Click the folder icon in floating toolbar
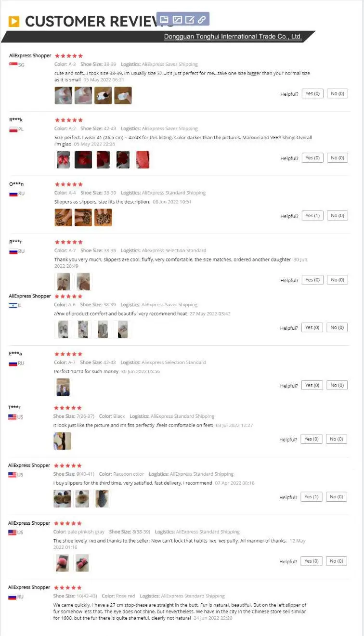The width and height of the screenshot is (364, 636). 164,20
